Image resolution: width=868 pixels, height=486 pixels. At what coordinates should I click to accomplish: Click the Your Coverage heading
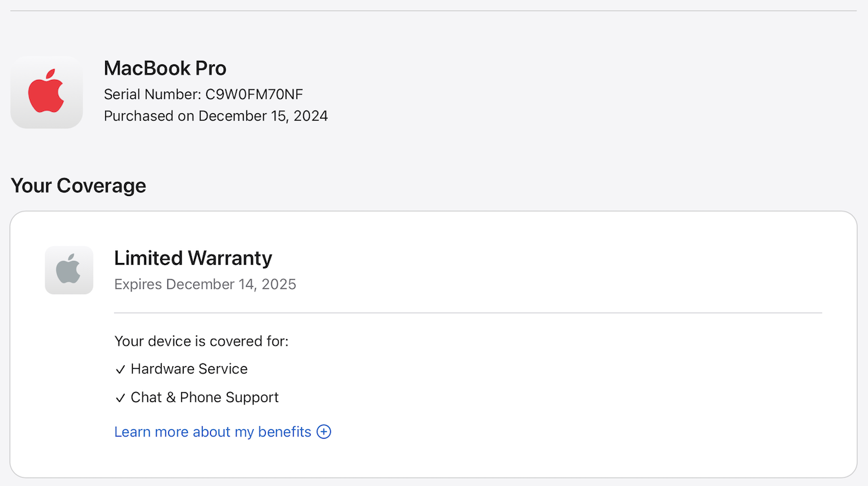78,186
